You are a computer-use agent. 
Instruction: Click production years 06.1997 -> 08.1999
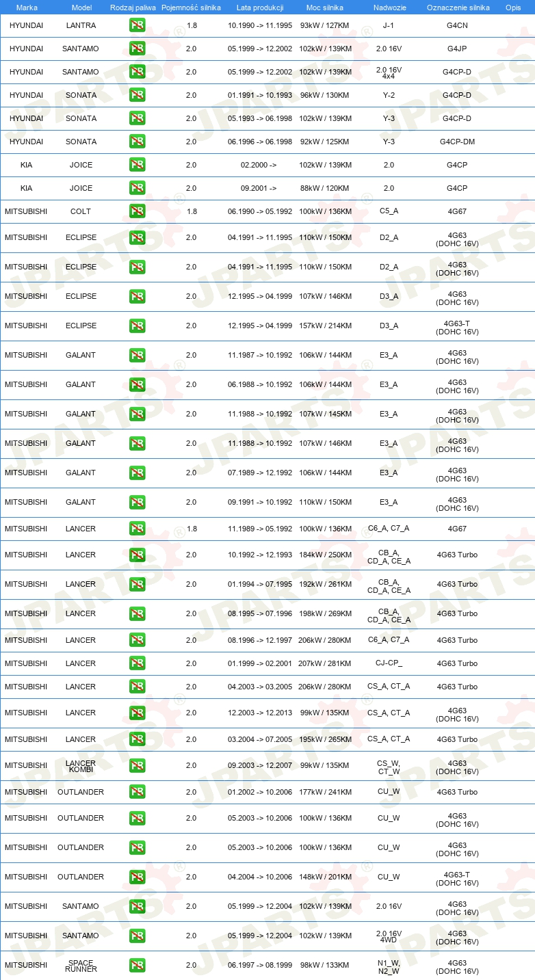point(260,965)
